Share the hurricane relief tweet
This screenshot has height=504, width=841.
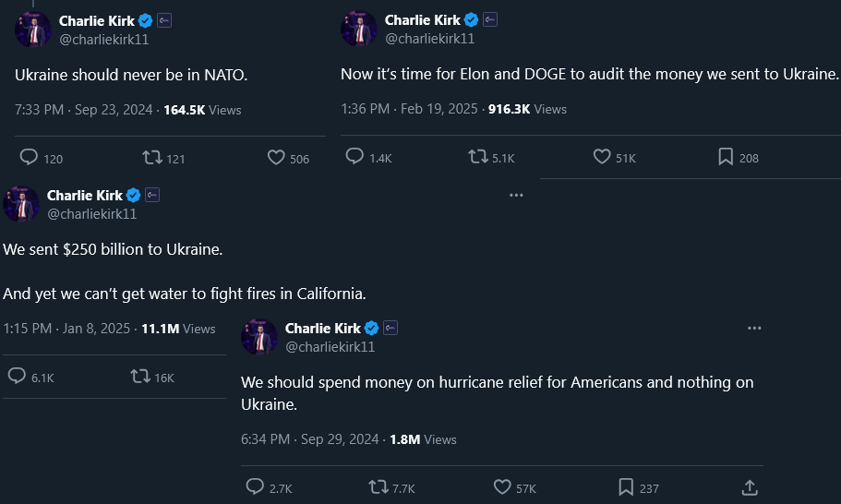point(750,487)
